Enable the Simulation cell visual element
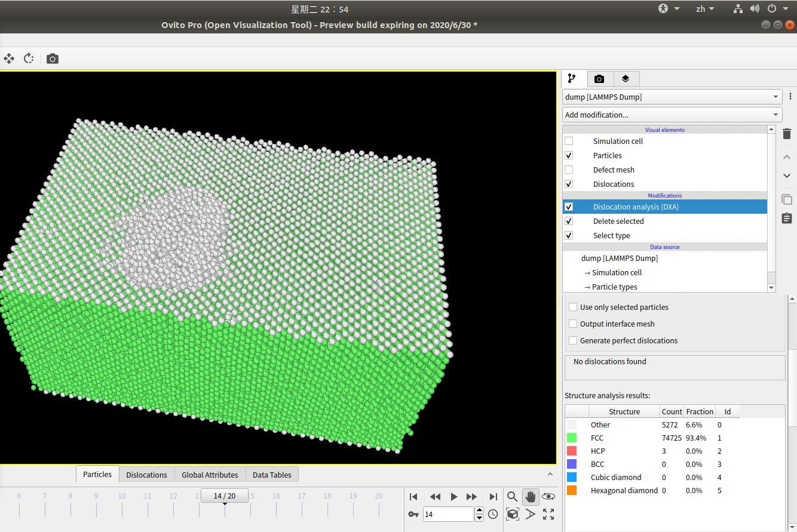797x532 pixels. pyautogui.click(x=569, y=141)
